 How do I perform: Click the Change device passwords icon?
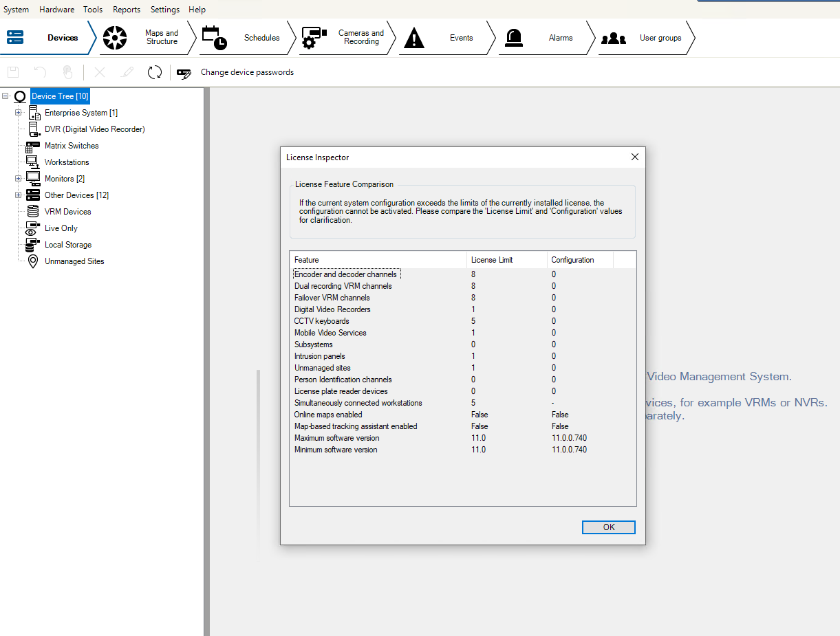(184, 73)
